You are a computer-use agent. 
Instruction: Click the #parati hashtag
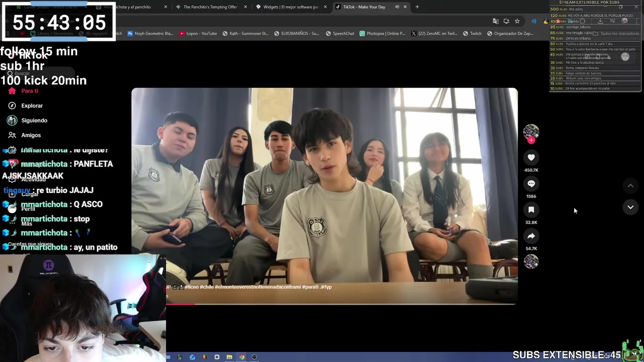(x=310, y=287)
